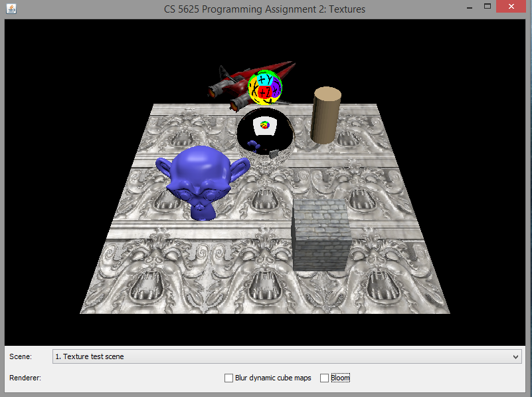Toggle the Bloom checkbox
The height and width of the screenshot is (397, 532).
[325, 378]
